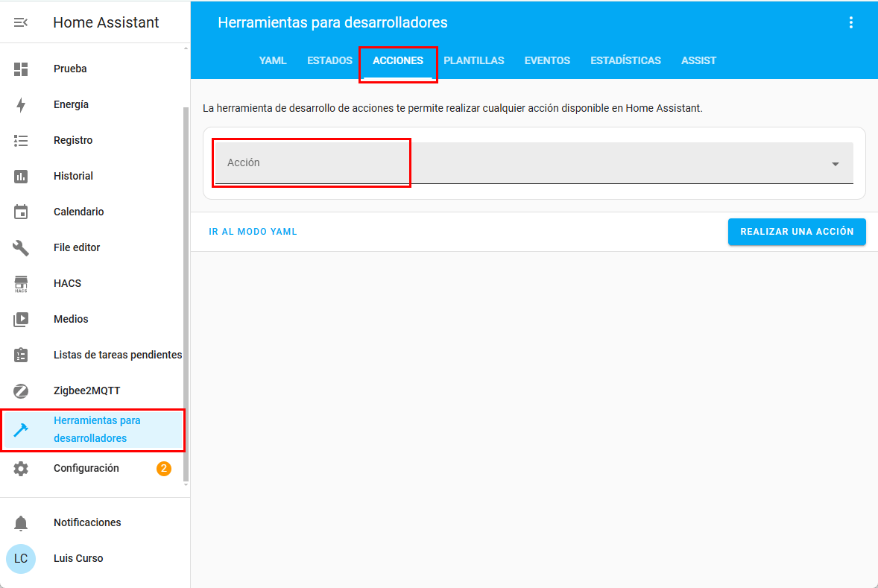
Task: Open Calendario in the sidebar
Action: (78, 212)
